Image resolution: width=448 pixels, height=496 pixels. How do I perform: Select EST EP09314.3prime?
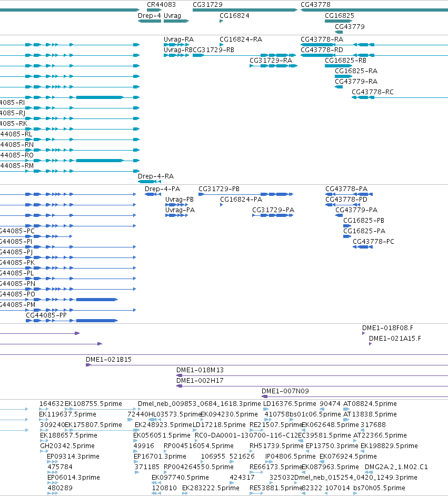click(73, 457)
